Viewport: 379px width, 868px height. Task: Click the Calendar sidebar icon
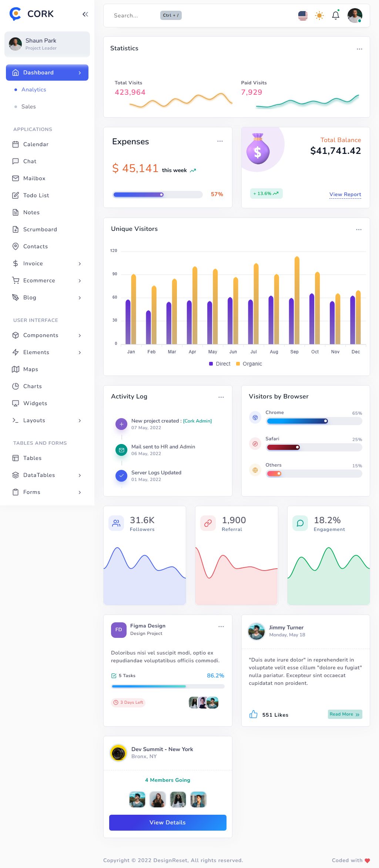16,144
